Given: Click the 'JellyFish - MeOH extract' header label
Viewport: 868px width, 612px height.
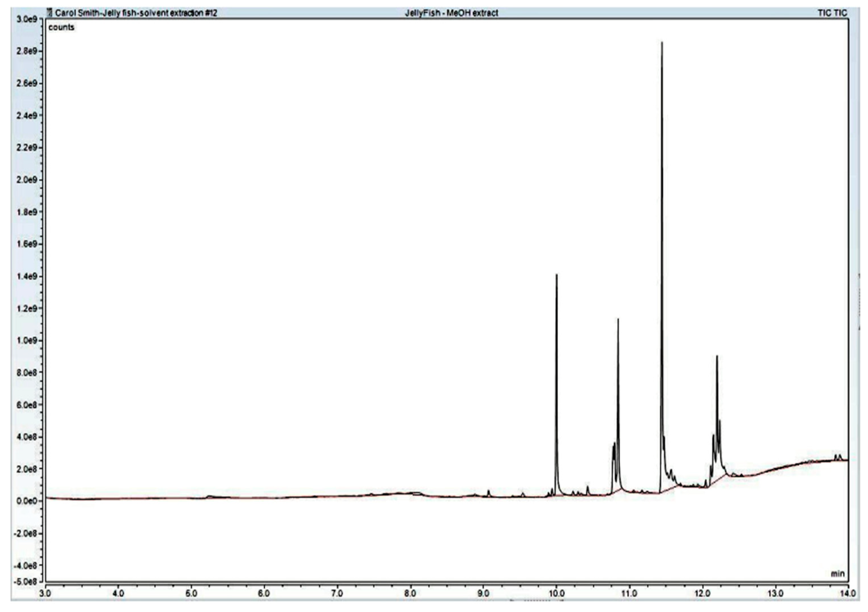Looking at the screenshot, I should point(451,13).
